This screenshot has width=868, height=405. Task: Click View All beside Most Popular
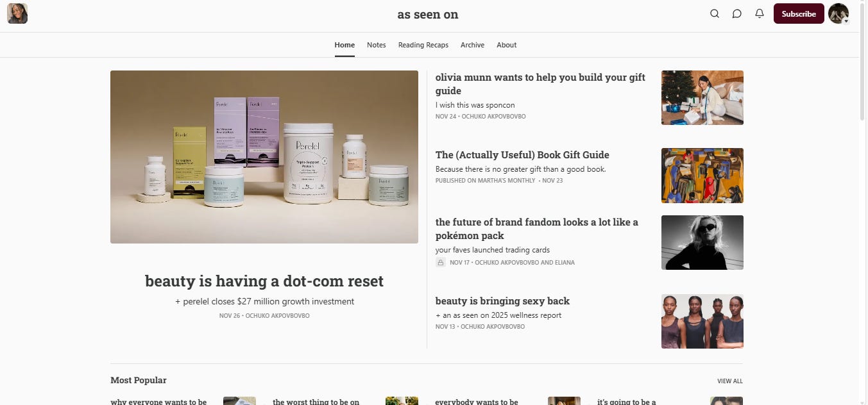730,381
